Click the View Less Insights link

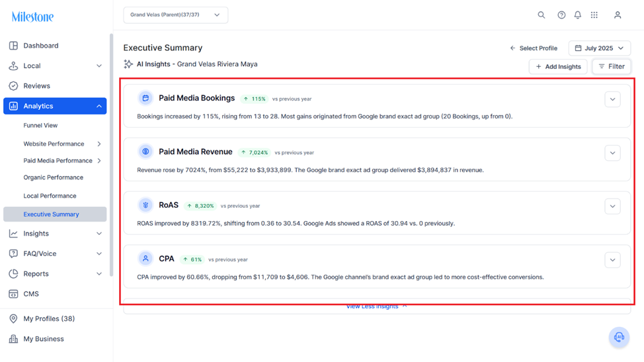pyautogui.click(x=377, y=306)
